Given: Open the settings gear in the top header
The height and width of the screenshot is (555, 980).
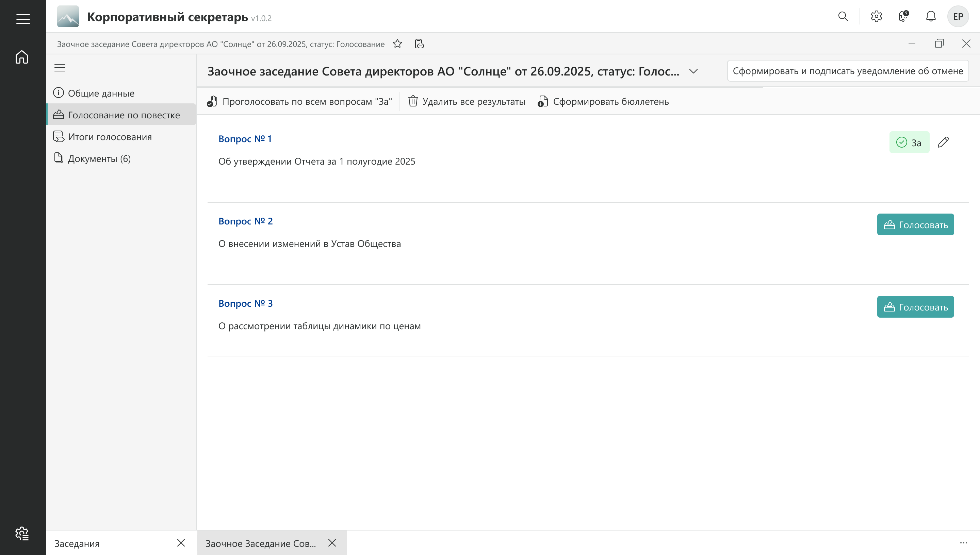Looking at the screenshot, I should 876,16.
